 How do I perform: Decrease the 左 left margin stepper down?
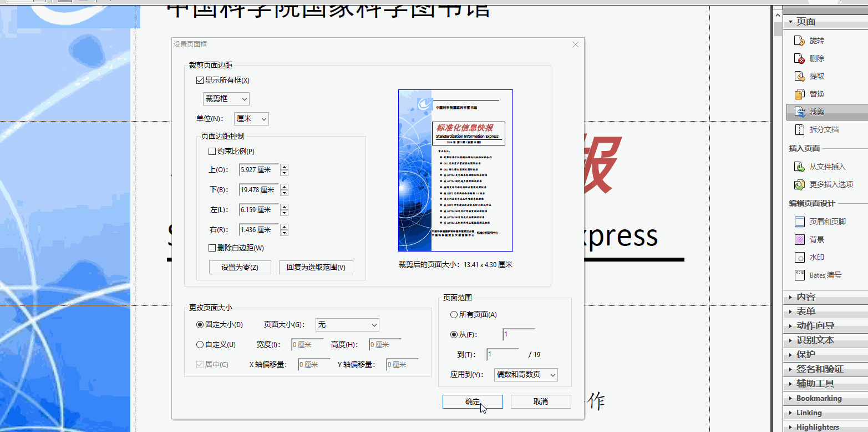tap(285, 213)
